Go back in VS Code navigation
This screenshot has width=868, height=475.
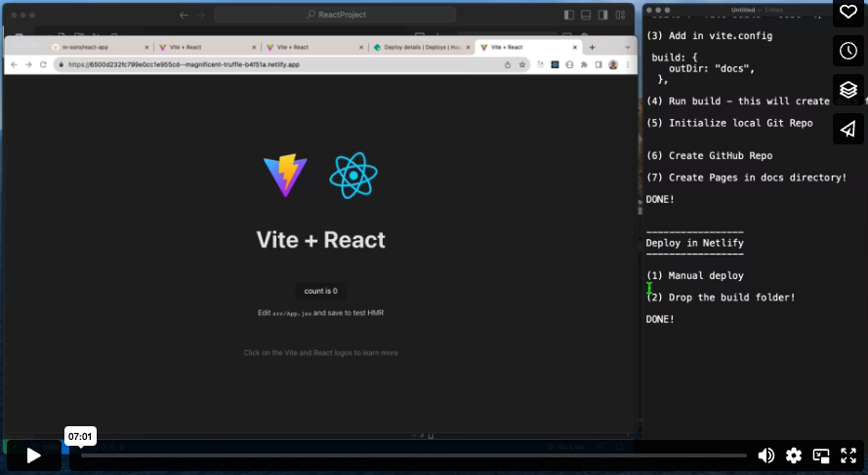point(184,15)
